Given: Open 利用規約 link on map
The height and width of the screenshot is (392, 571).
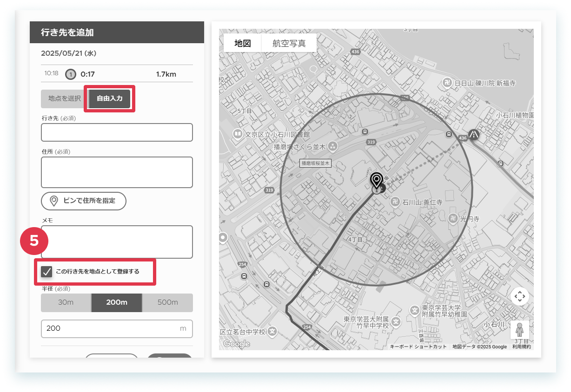Looking at the screenshot, I should (x=522, y=347).
